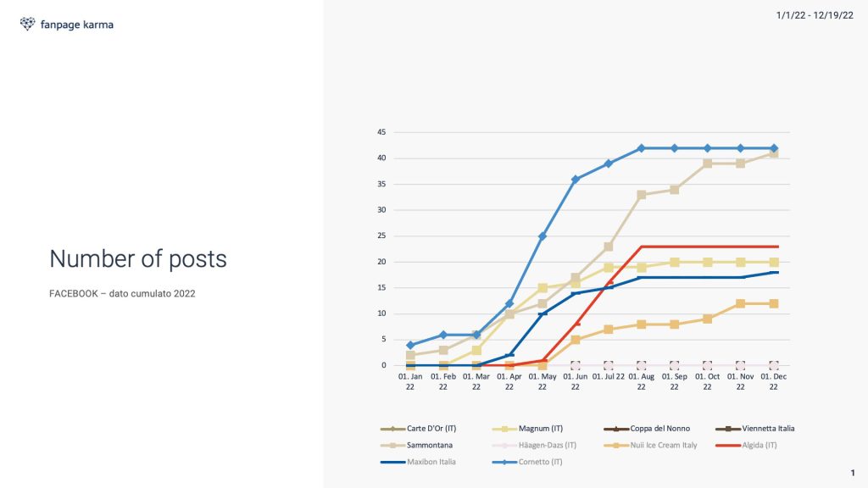This screenshot has height=488, width=868.
Task: Click the Algida (IT) legend entry
Action: 746,445
